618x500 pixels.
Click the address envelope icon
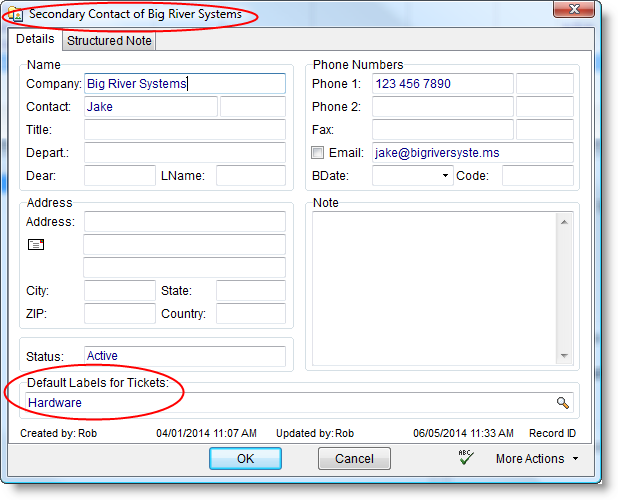[36, 245]
